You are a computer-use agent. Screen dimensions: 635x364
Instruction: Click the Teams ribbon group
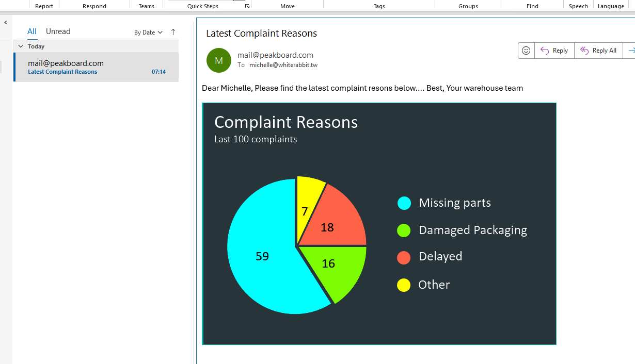146,6
